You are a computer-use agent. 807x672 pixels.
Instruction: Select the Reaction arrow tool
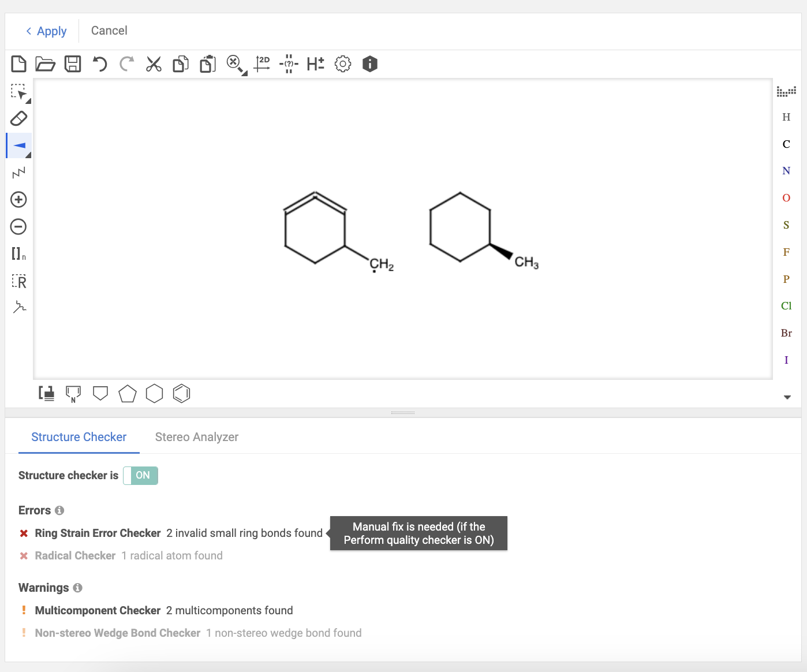[18, 307]
